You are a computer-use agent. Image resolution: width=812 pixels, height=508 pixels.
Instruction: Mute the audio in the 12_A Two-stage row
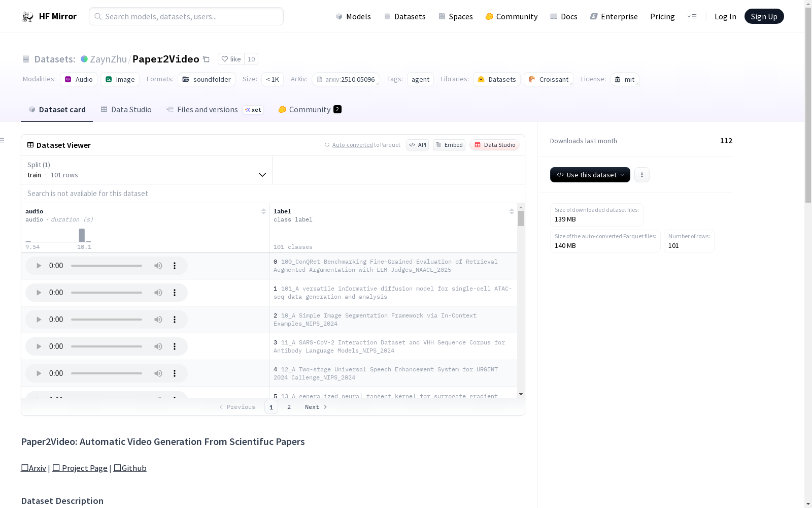[158, 373]
